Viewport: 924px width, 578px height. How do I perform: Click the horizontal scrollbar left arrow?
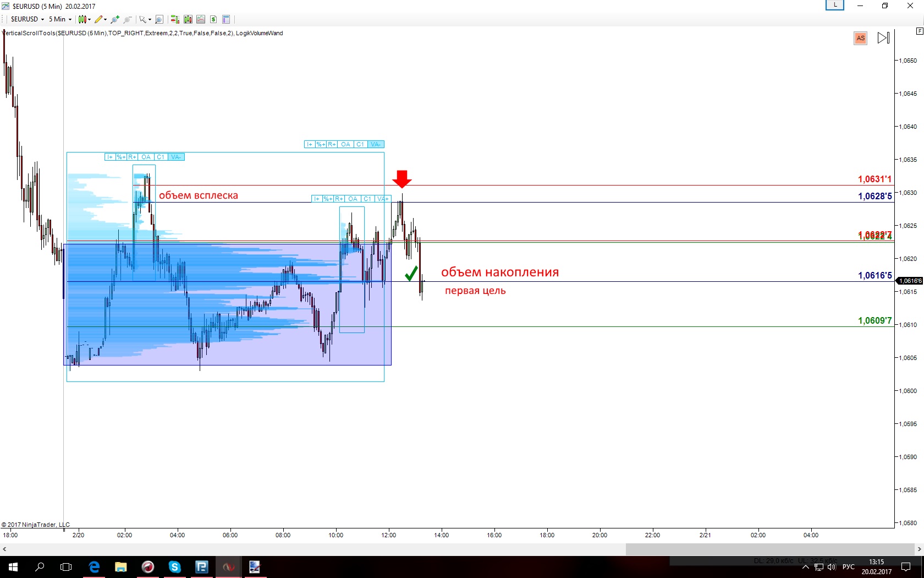[4, 549]
